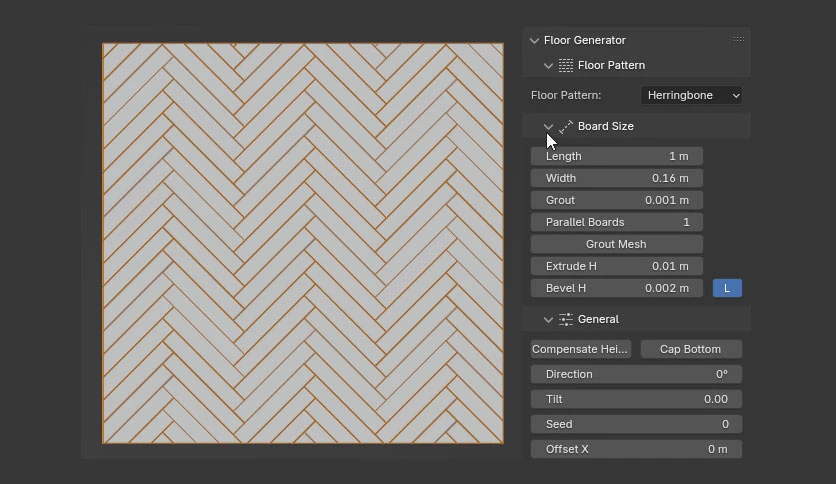Click the Seed value field
836x484 pixels.
(x=637, y=424)
